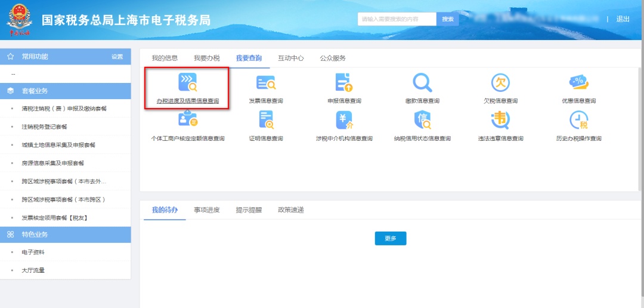Image resolution: width=644 pixels, height=308 pixels.
Task: Switch to 我要办税 tab
Action: [x=206, y=58]
